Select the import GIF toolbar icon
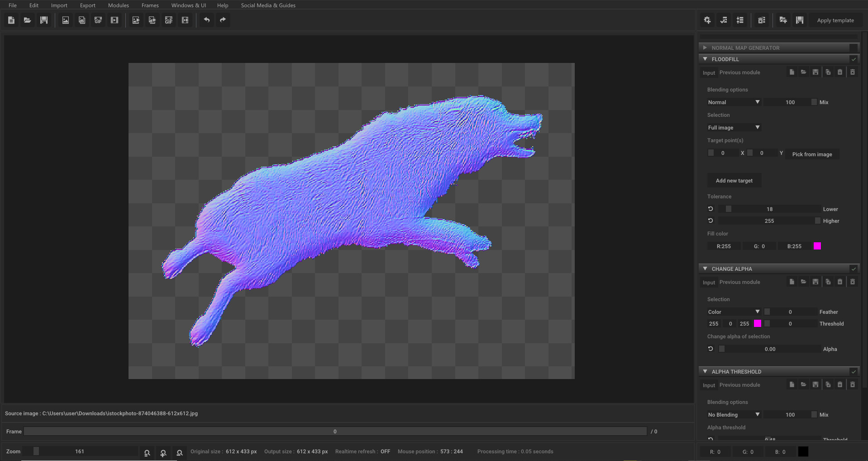Viewport: 868px width, 461px height. [98, 20]
